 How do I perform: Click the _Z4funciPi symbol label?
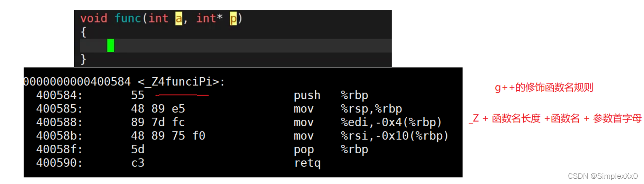pyautogui.click(x=181, y=82)
